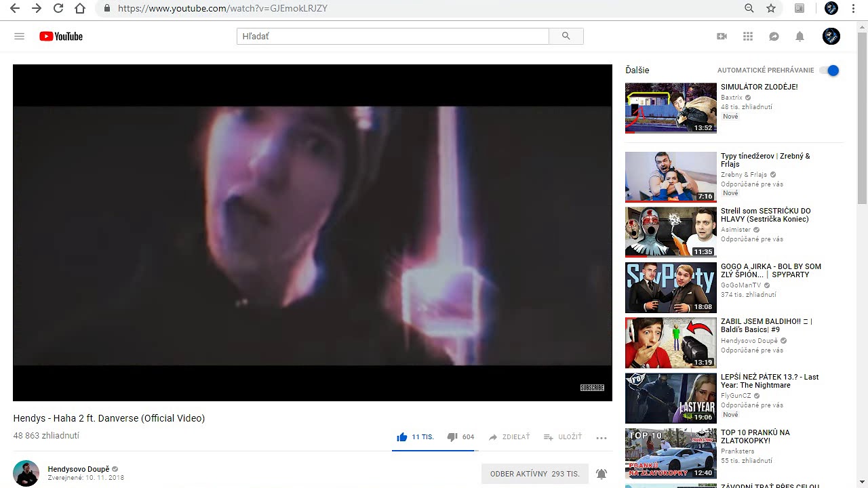Open the YouTube account avatar menu
This screenshot has height=488, width=868.
(831, 37)
